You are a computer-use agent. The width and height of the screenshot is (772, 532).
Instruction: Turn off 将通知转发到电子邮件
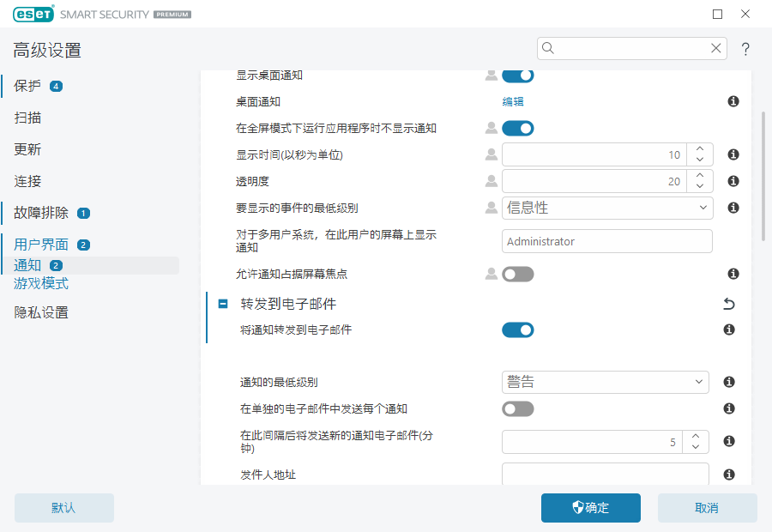(x=518, y=329)
